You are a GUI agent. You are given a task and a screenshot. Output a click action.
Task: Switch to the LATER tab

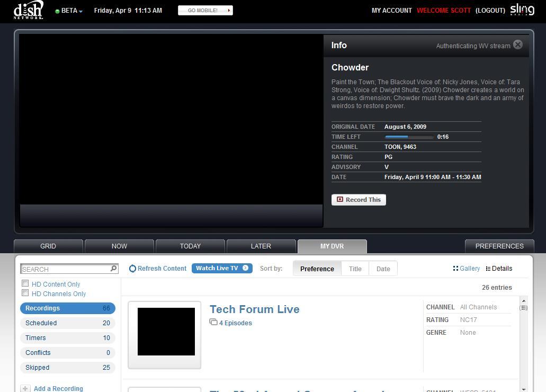[x=261, y=246]
